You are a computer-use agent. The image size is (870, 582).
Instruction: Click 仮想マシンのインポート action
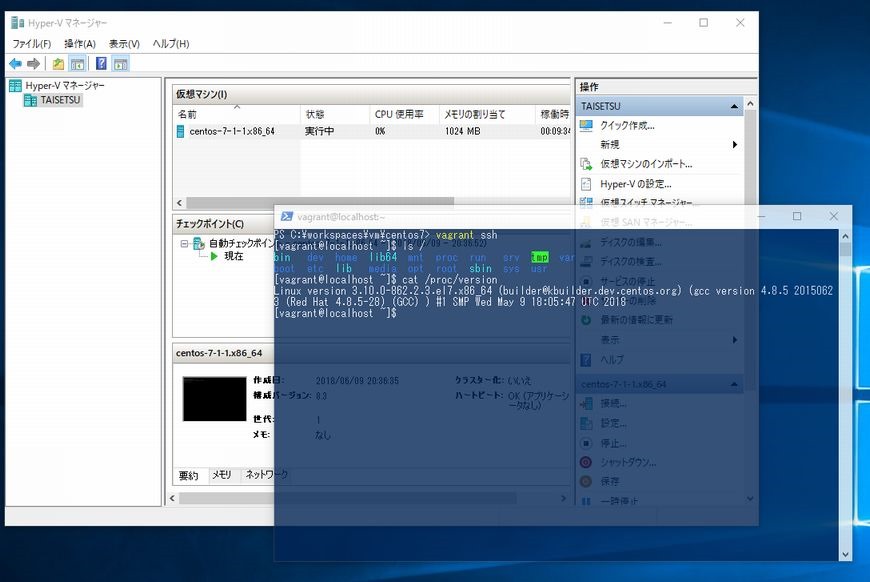(645, 163)
